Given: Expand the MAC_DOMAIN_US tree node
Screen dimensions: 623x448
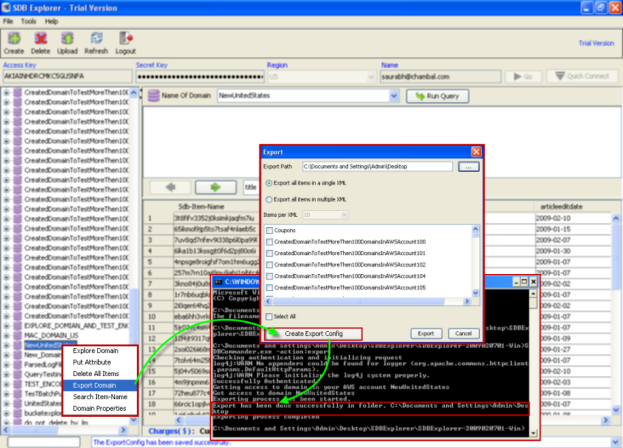Looking at the screenshot, I should (x=6, y=336).
